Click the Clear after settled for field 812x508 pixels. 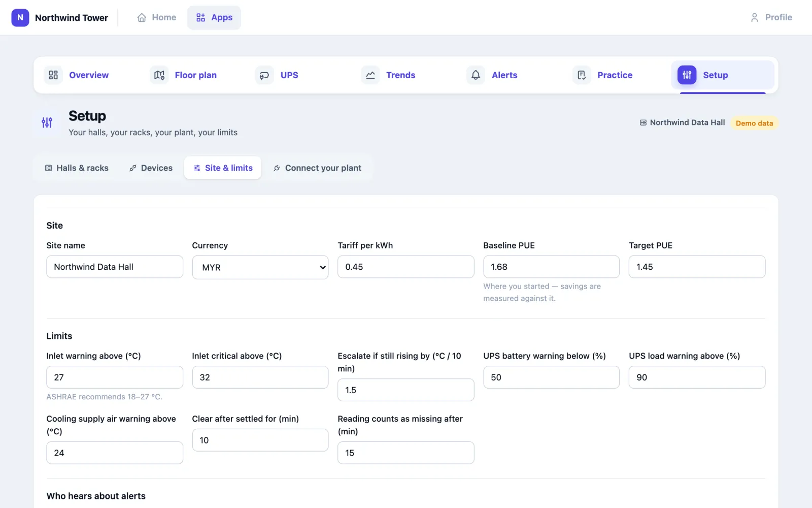(x=260, y=440)
